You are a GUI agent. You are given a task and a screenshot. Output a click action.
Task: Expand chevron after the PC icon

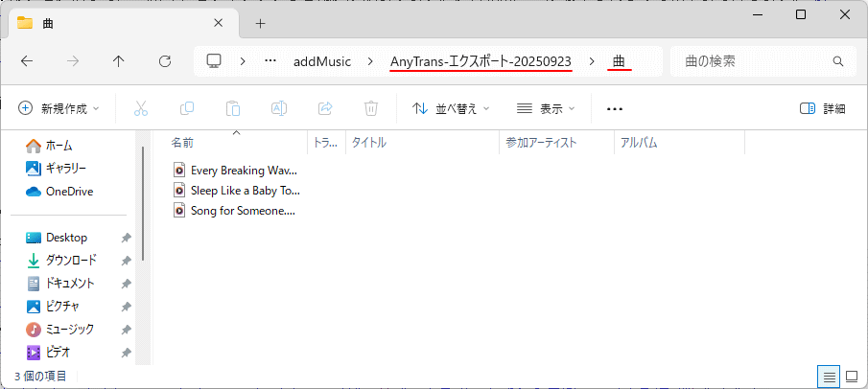(243, 61)
